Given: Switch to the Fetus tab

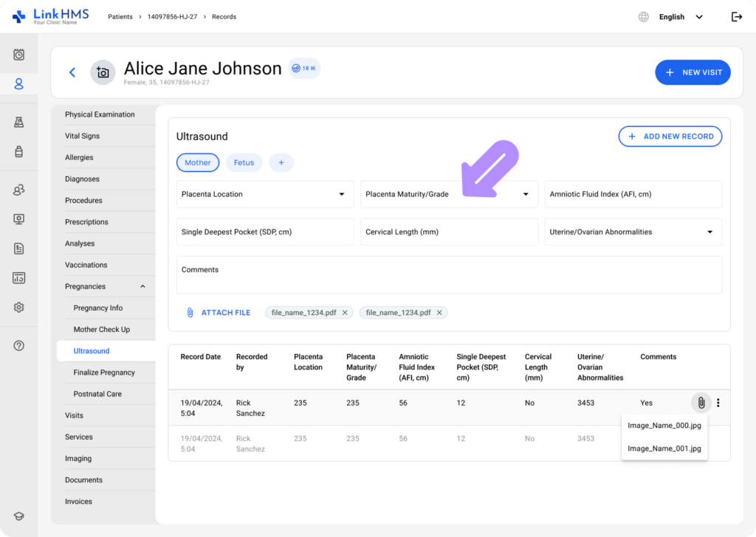Looking at the screenshot, I should [x=244, y=163].
